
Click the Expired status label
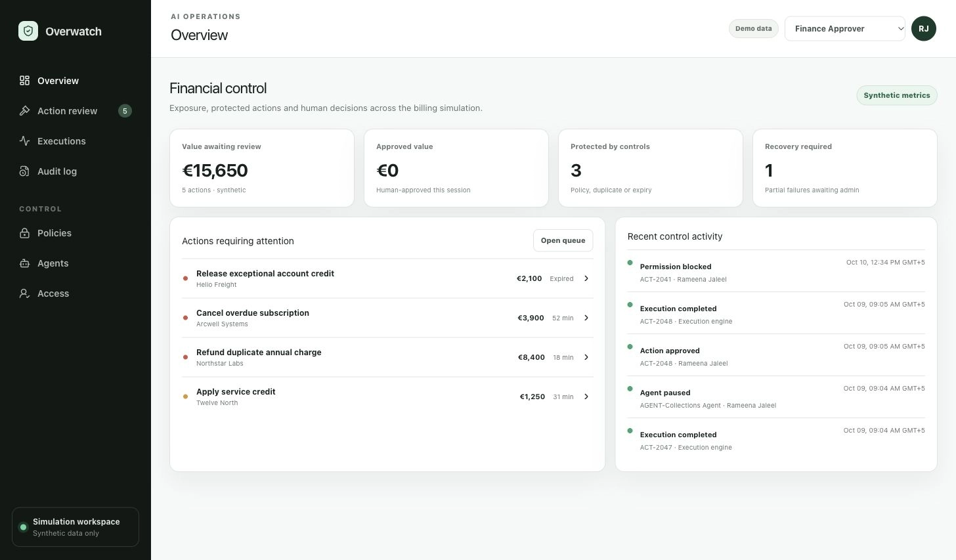point(561,278)
